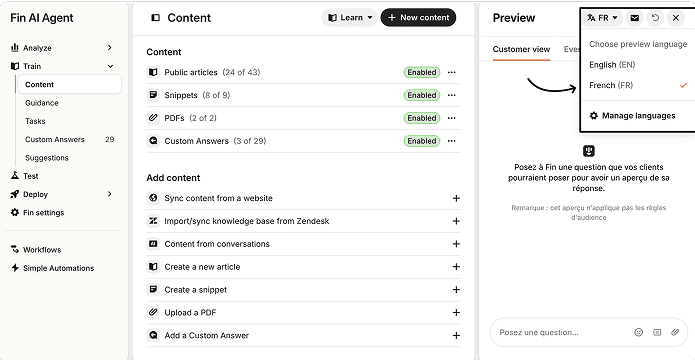Open the PDFs three-dot menu
This screenshot has height=360, width=695.
pos(452,118)
